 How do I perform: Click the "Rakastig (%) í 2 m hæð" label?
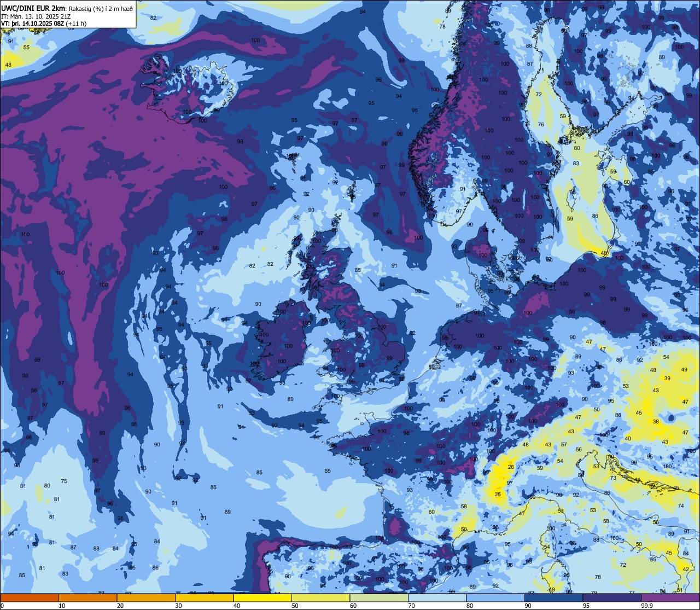coord(101,8)
